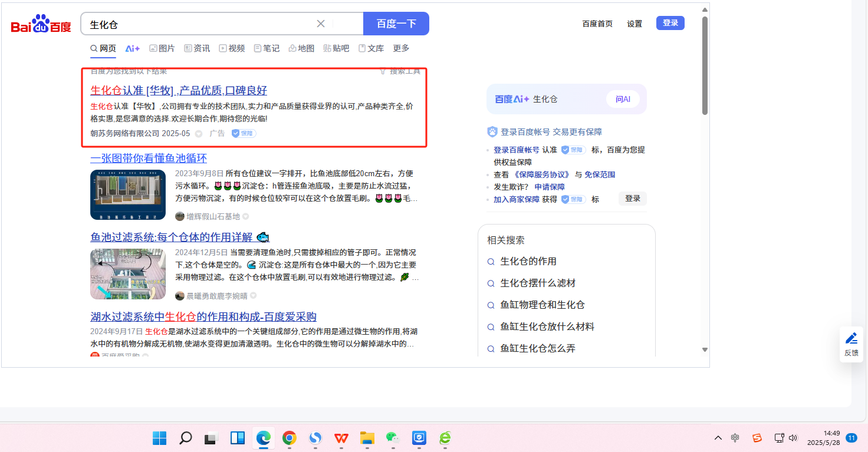
Task: Open the Baidu AI+ search tab
Action: [132, 48]
